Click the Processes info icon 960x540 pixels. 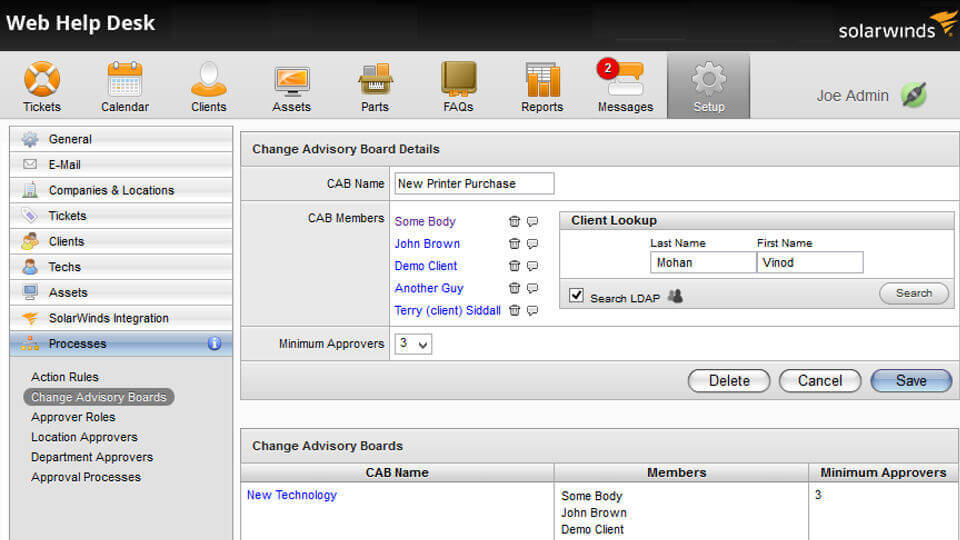pos(214,343)
